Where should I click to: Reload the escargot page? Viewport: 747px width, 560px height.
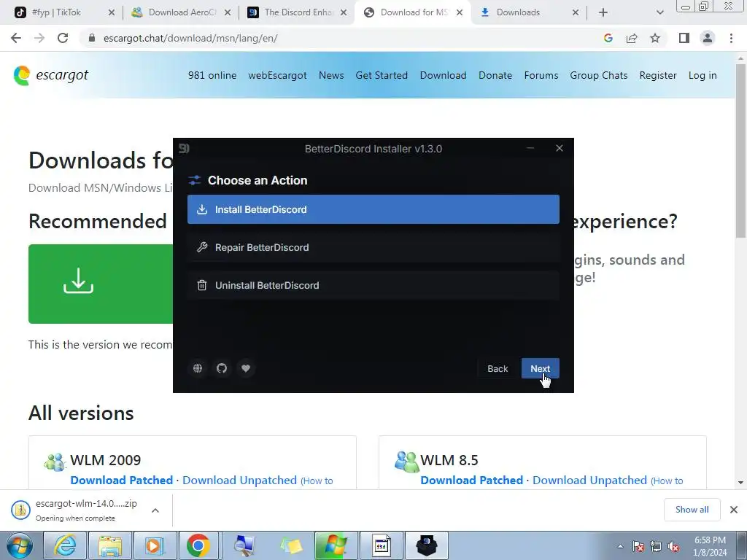tap(63, 38)
